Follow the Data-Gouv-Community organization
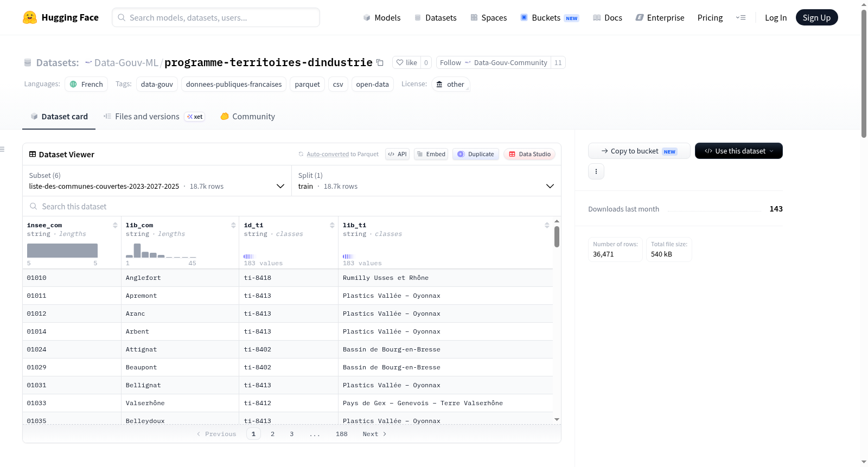Viewport: 868px width, 467px height. coord(493,62)
